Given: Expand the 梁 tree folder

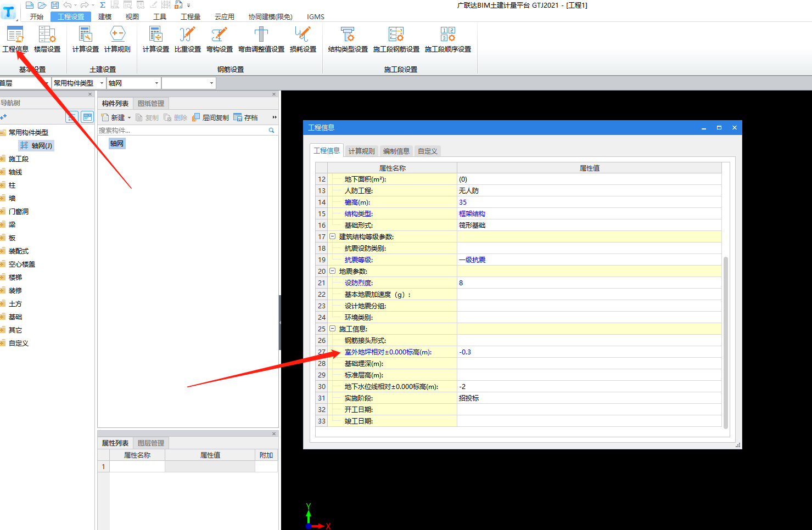Looking at the screenshot, I should click(x=3, y=225).
